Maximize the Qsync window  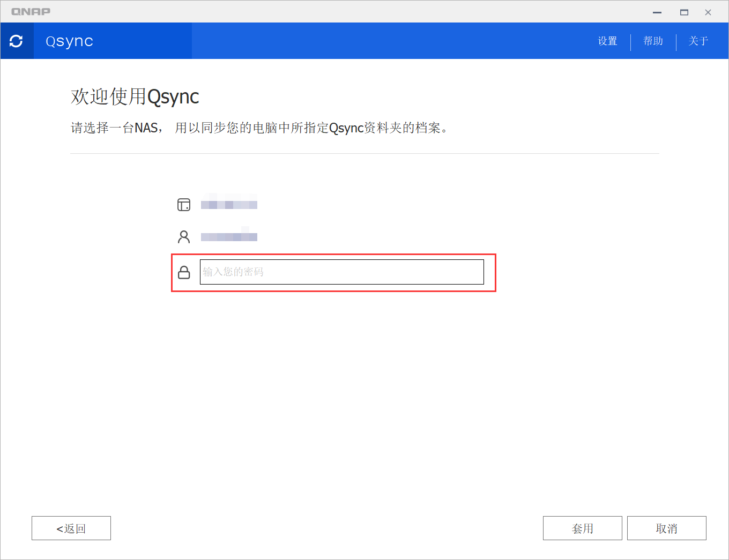click(684, 12)
